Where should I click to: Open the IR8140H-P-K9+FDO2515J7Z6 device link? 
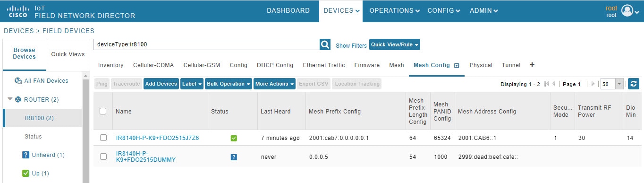click(157, 138)
